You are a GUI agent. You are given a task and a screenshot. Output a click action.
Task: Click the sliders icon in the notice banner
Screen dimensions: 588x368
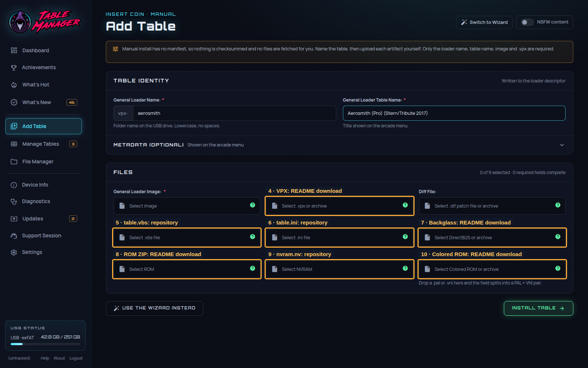tap(115, 49)
